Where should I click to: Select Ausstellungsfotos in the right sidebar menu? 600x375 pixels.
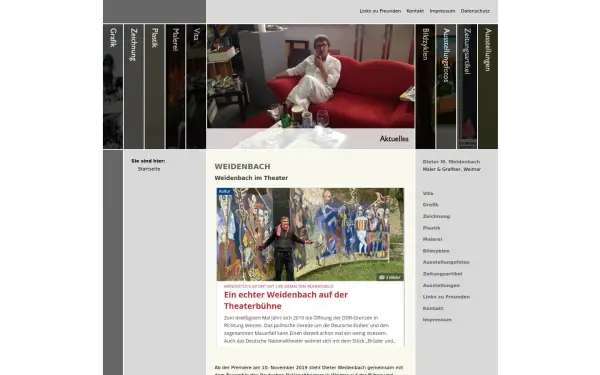(x=446, y=262)
